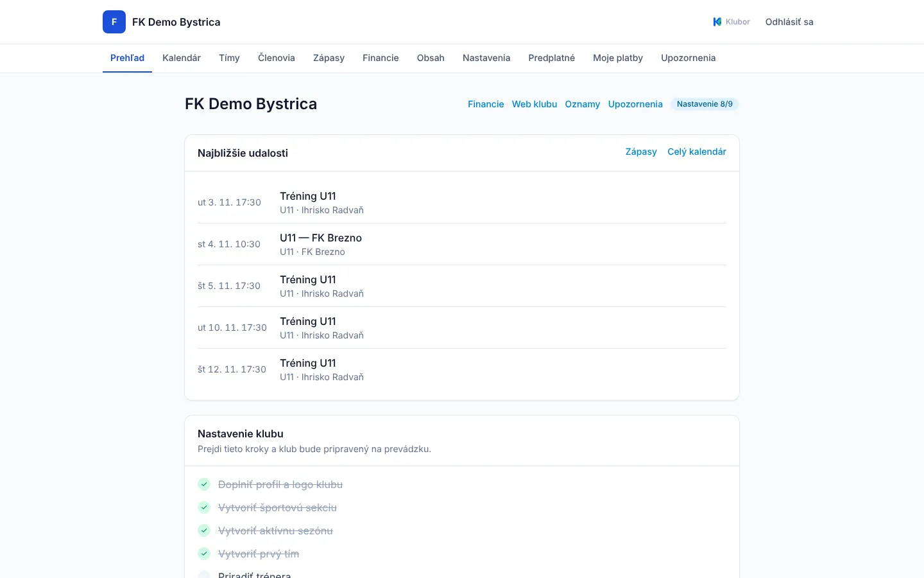Open the Kalendár tab
The width and height of the screenshot is (924, 578).
[182, 58]
